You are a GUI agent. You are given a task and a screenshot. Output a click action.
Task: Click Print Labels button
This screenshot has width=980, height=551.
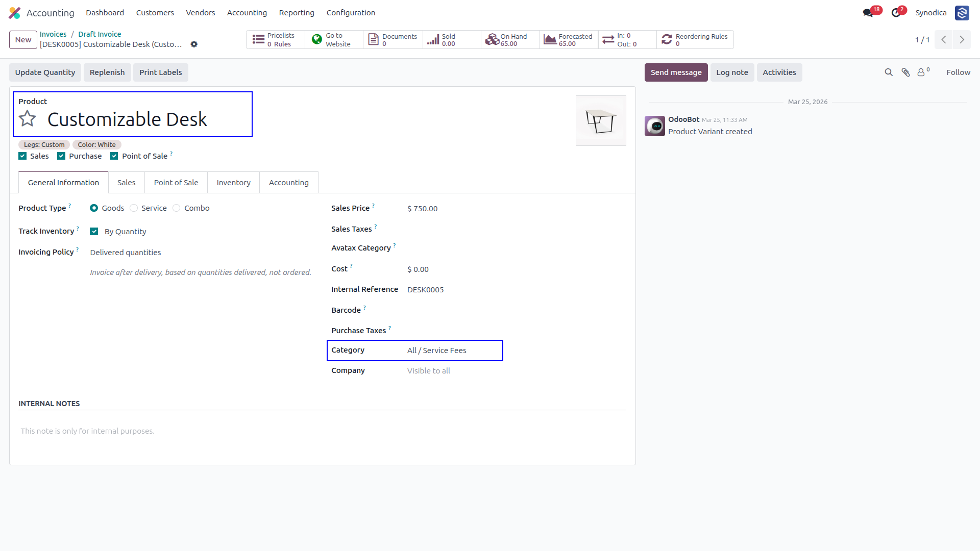click(161, 72)
